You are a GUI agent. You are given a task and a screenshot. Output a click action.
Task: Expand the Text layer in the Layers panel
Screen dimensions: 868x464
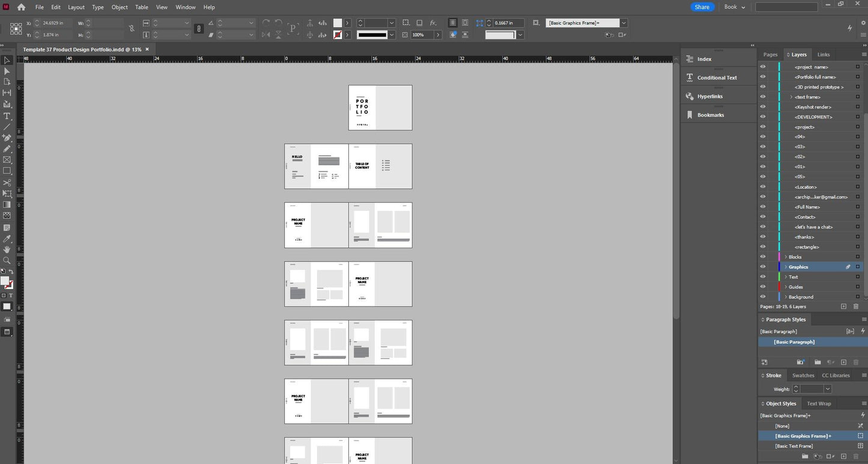tap(786, 277)
